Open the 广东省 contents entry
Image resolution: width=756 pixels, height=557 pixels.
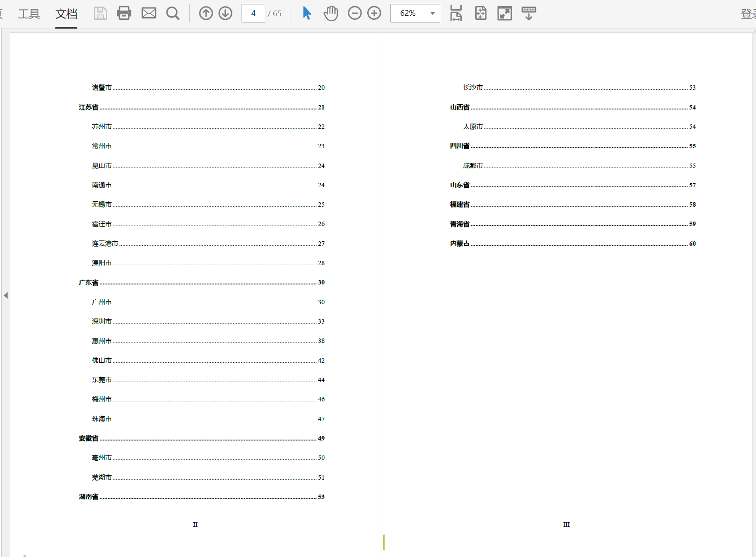click(202, 282)
